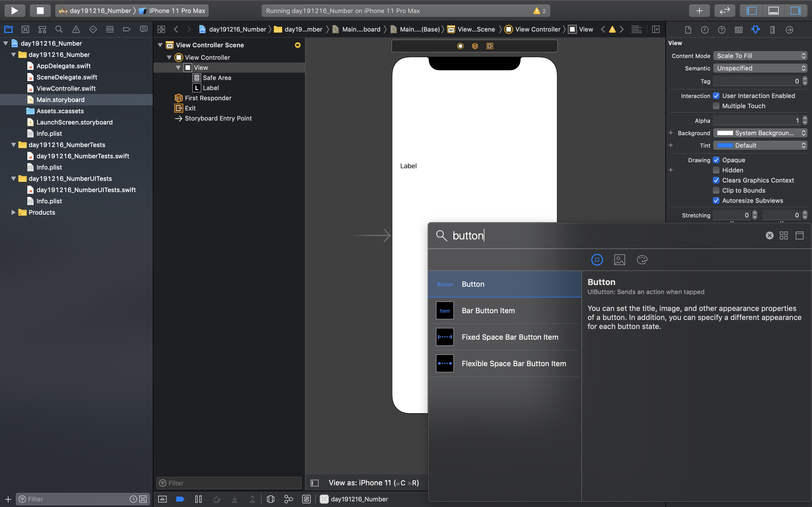Disable User Interaction Enabled checkbox
Image resolution: width=812 pixels, height=507 pixels.
[716, 96]
